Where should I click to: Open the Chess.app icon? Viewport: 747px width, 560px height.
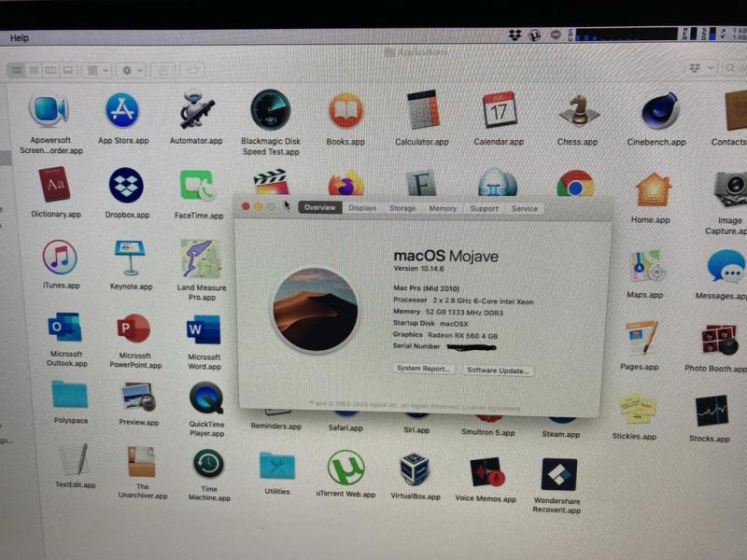coord(578,111)
